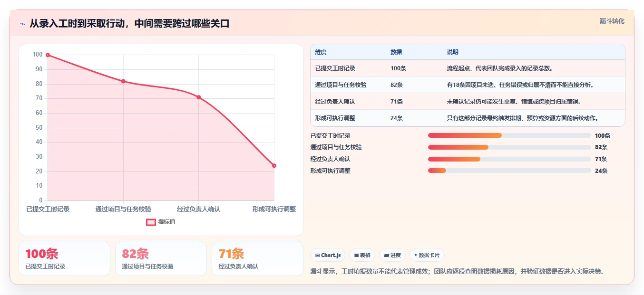Click the 已提交工时记录 progress row label

(330, 135)
